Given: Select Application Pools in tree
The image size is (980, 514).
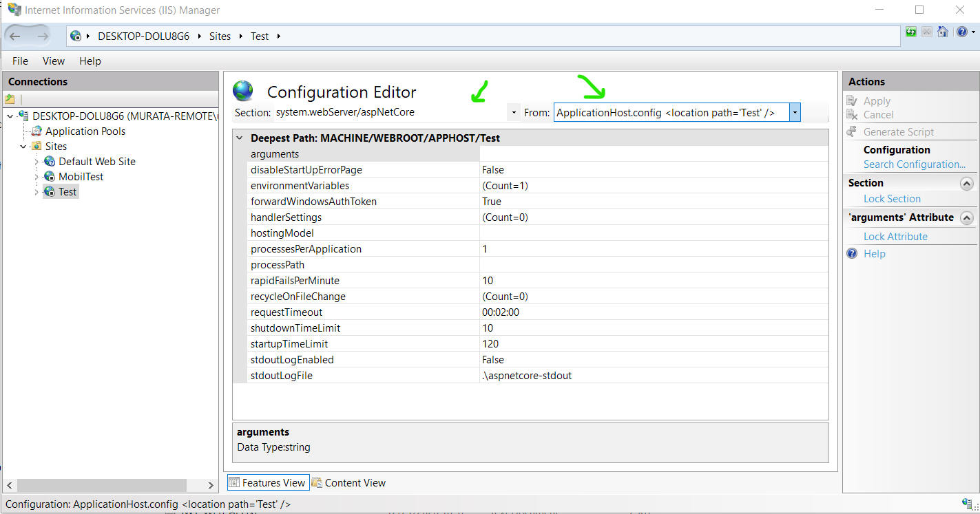Looking at the screenshot, I should (x=85, y=131).
